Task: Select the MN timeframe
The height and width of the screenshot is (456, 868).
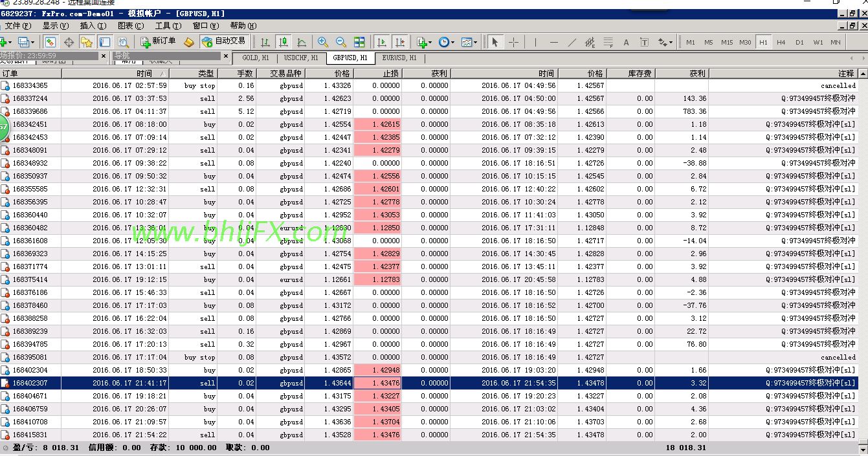Action: 836,42
